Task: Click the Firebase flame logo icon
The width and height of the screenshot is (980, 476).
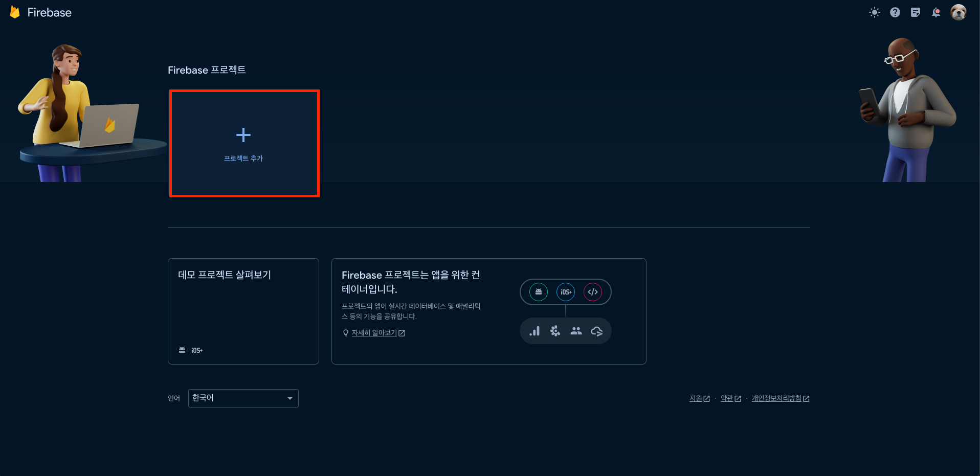Action: [x=15, y=12]
